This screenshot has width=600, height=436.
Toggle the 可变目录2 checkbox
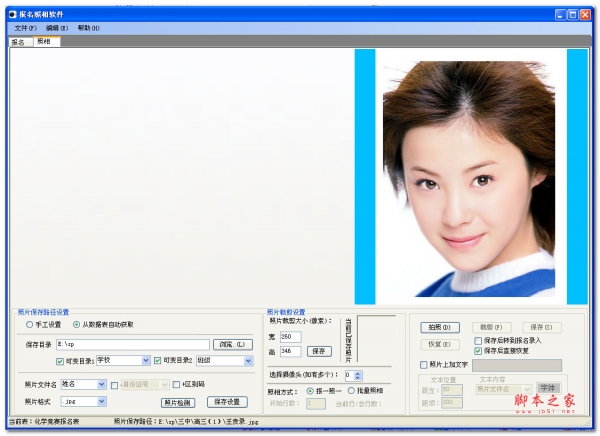point(157,360)
